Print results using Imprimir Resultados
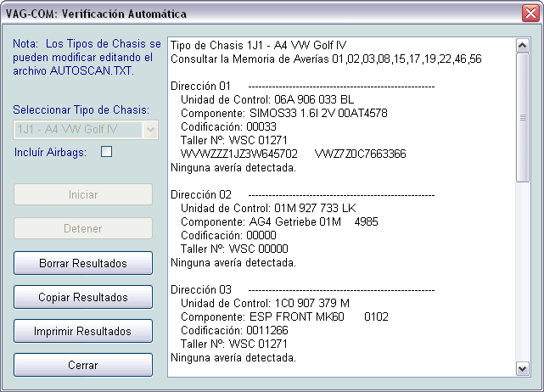 pyautogui.click(x=83, y=331)
